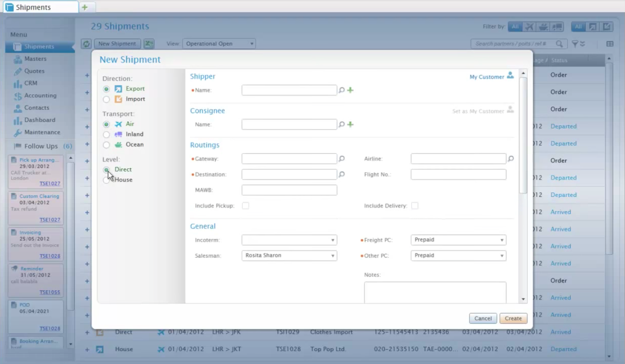The width and height of the screenshot is (625, 364).
Task: Open the Incoterm dropdown
Action: [289, 240]
